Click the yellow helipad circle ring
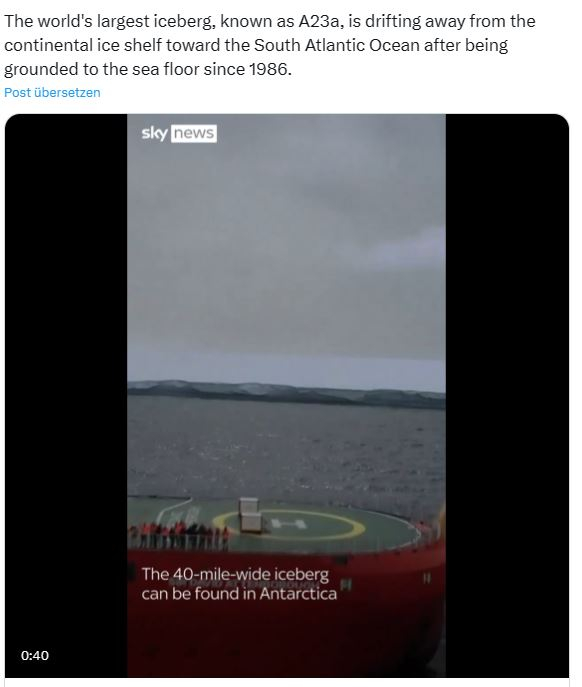Image resolution: width=582 pixels, height=687 pixels. pyautogui.click(x=289, y=524)
